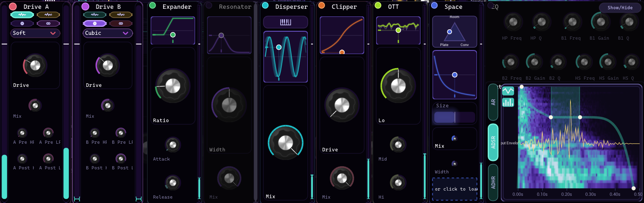644x203 pixels.
Task: Toggle the Space module power dot
Action: [435, 6]
